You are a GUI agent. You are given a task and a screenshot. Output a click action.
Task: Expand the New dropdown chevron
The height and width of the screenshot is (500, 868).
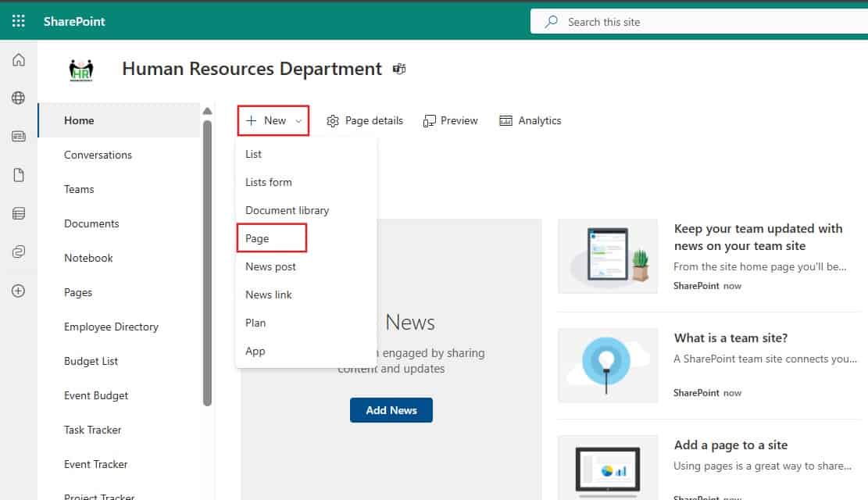(x=298, y=121)
